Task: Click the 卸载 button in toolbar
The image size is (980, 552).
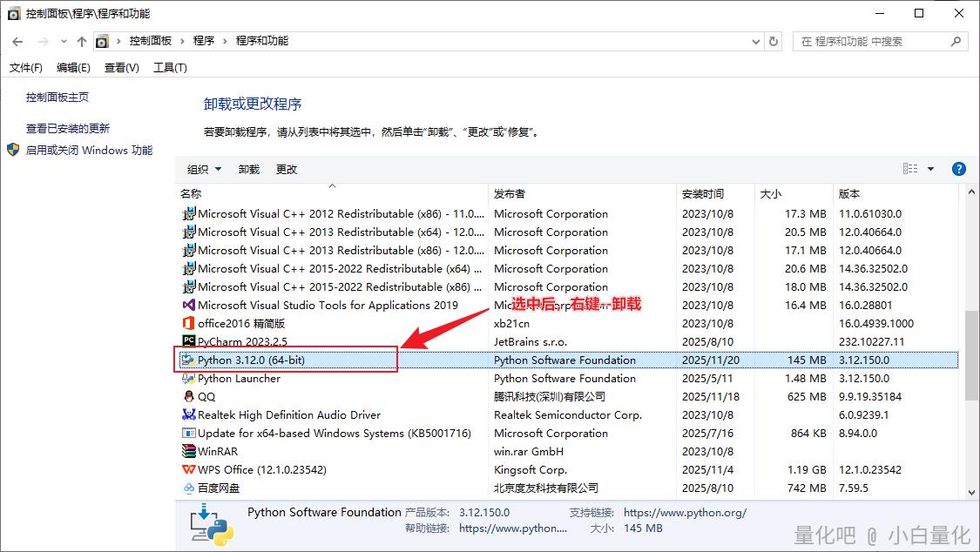Action: pos(249,169)
